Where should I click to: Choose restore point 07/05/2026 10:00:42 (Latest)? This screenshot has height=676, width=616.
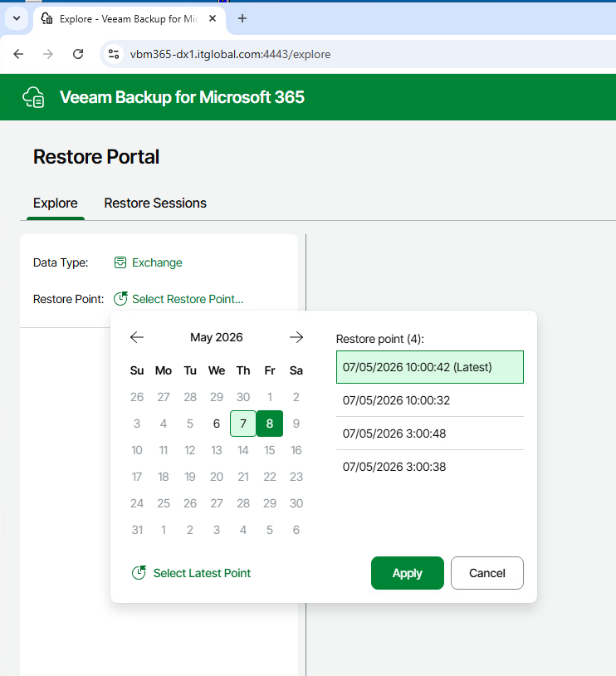430,367
